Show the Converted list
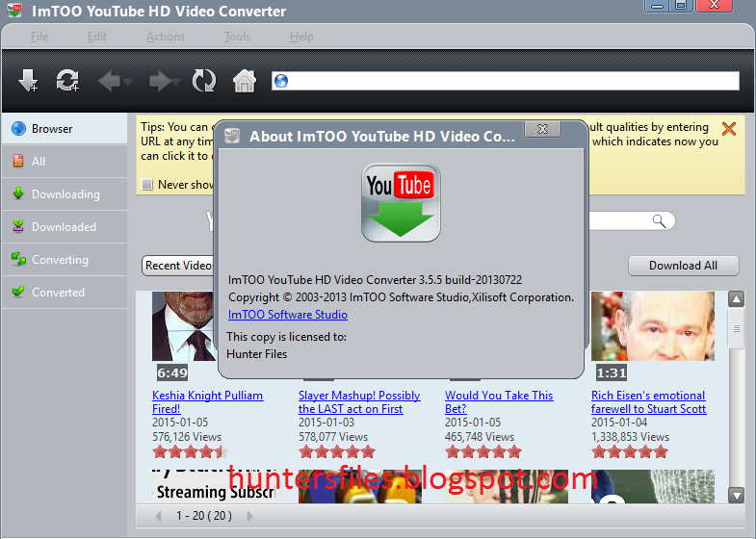Viewport: 756px width, 539px height. pos(65,293)
